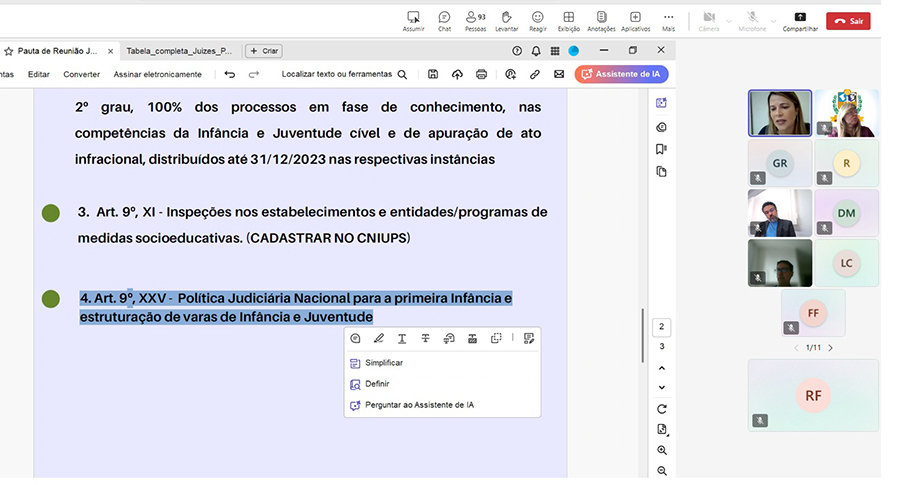The width and height of the screenshot is (900, 485).
Task: Apply strikethrough to the selected text
Action: click(x=426, y=339)
